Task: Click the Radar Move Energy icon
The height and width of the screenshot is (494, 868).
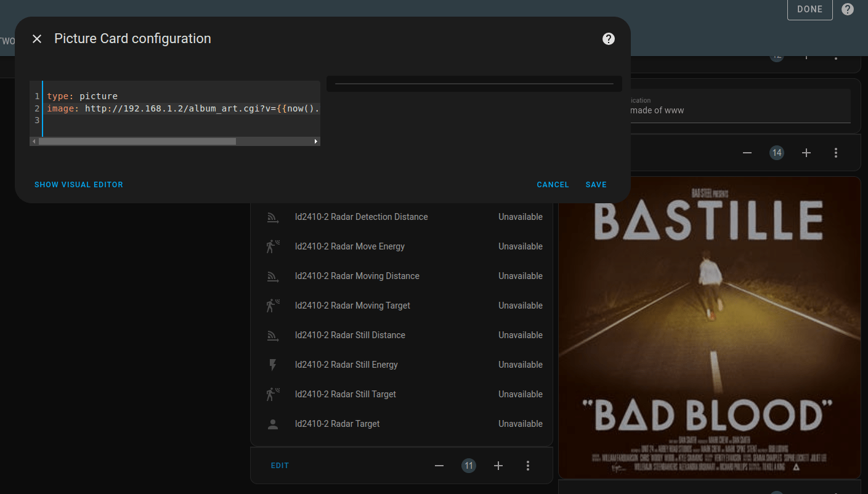Action: click(x=273, y=246)
